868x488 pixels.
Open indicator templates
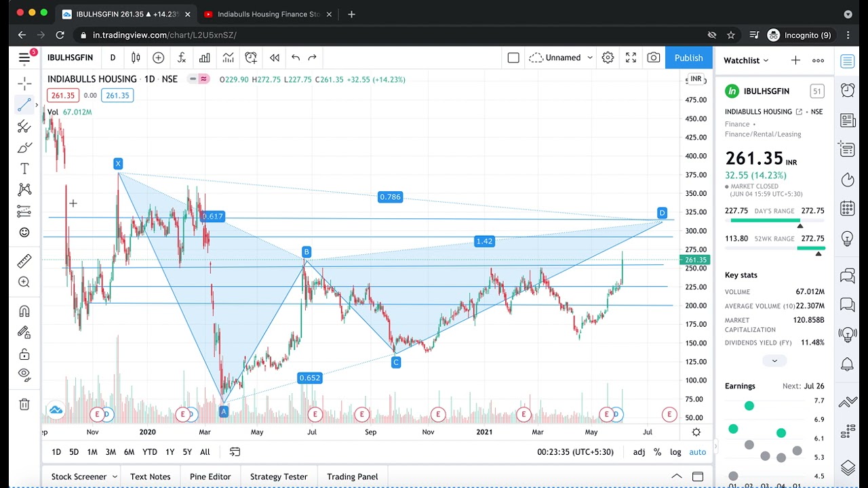pos(228,58)
